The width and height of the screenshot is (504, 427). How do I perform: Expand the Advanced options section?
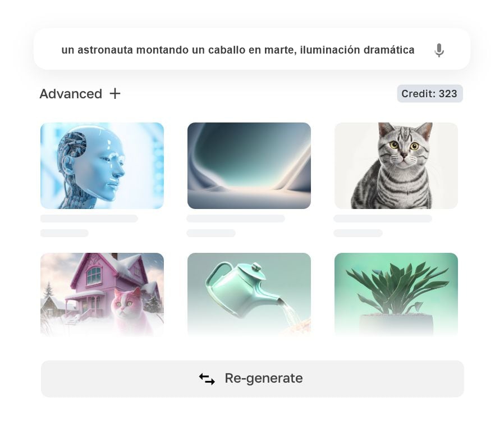tap(80, 94)
